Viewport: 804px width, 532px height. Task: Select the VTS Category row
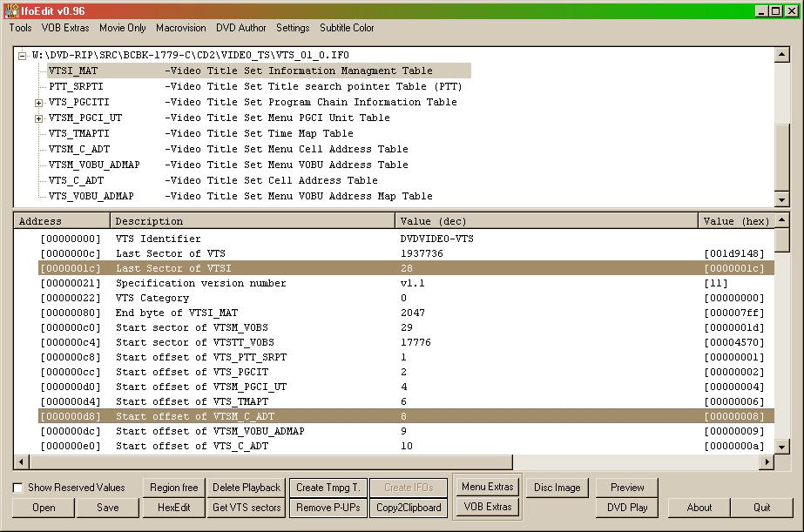(x=406, y=298)
